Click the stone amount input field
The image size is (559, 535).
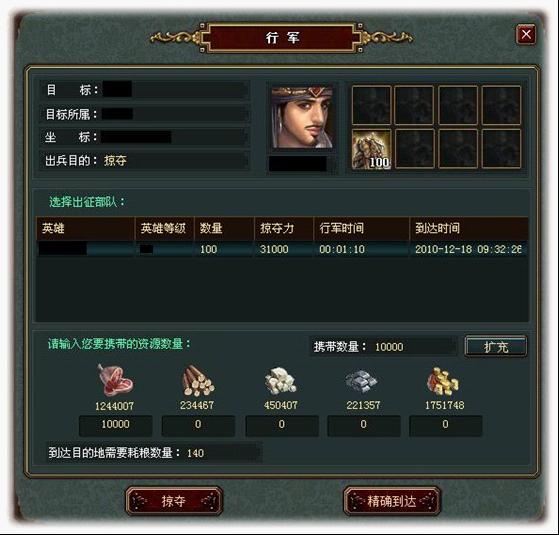[x=282, y=425]
